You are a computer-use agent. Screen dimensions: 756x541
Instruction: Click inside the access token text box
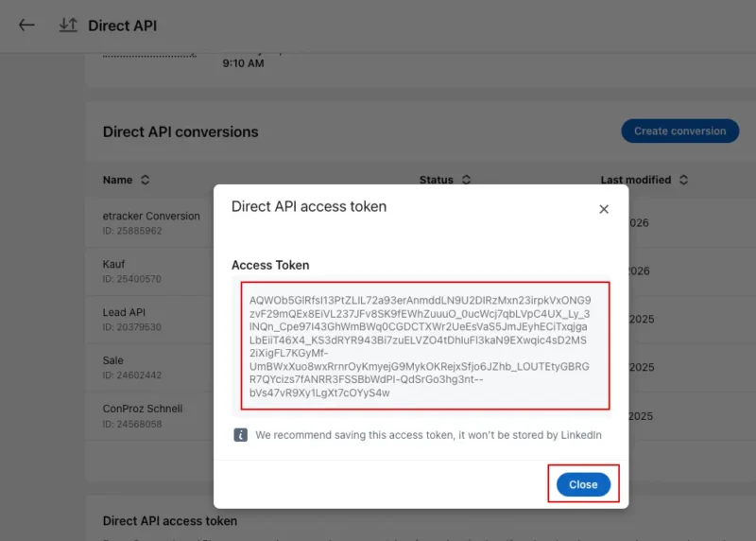[x=425, y=345]
